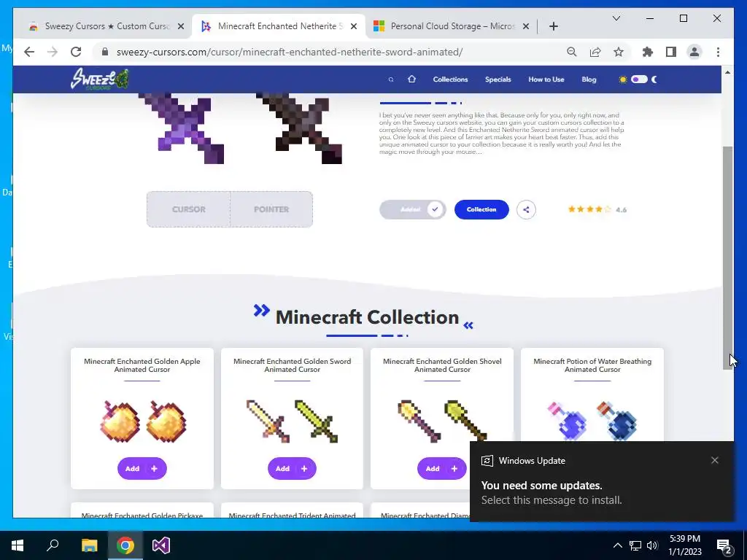Screen dimensions: 747x560
Task: Click the moon dark-mode icon
Action: pos(654,79)
